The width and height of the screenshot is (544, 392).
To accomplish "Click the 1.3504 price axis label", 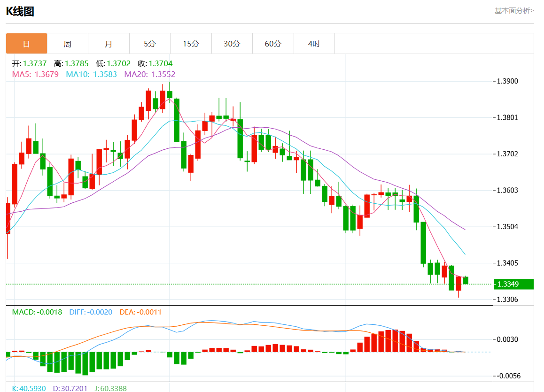I will [x=507, y=227].
